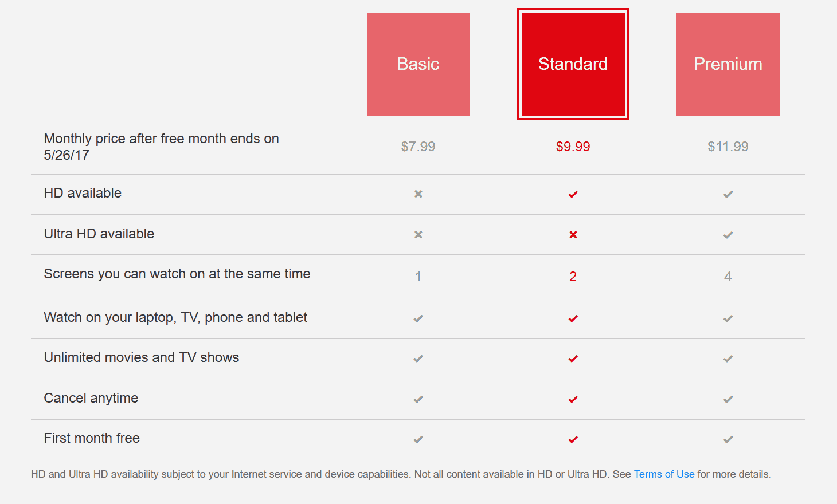Open the Terms of Use link

(664, 474)
